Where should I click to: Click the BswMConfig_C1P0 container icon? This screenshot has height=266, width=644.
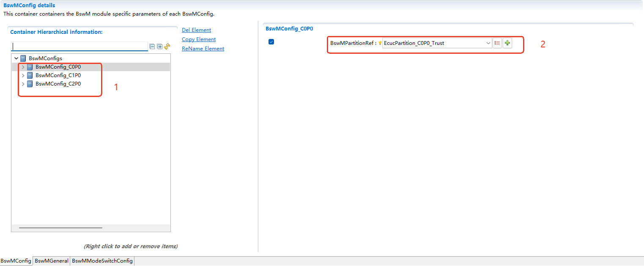(30, 75)
